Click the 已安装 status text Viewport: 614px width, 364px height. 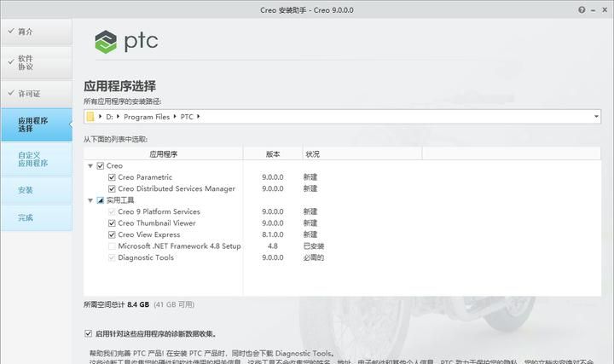coord(314,246)
